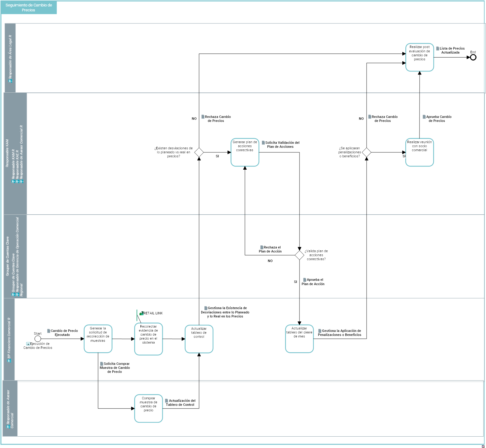The height and width of the screenshot is (448, 486).
Task: Select the 'Realizar reunión con socio comercial' task
Action: coord(420,152)
